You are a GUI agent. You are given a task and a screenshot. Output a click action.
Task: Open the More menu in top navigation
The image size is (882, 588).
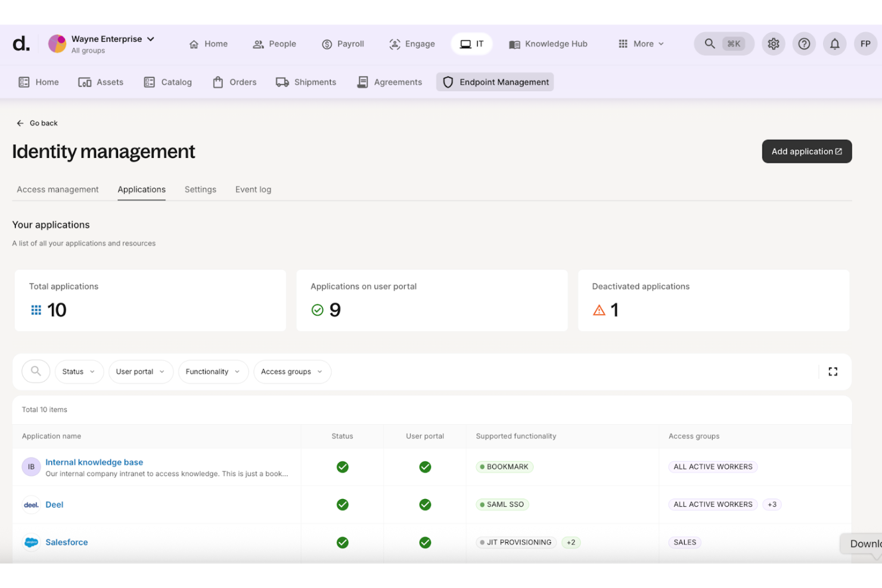click(641, 43)
